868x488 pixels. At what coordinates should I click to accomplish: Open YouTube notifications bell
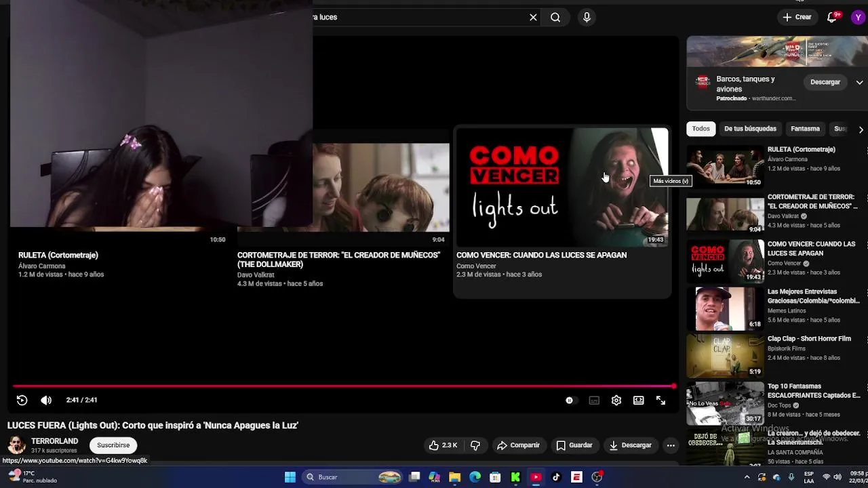tap(832, 17)
